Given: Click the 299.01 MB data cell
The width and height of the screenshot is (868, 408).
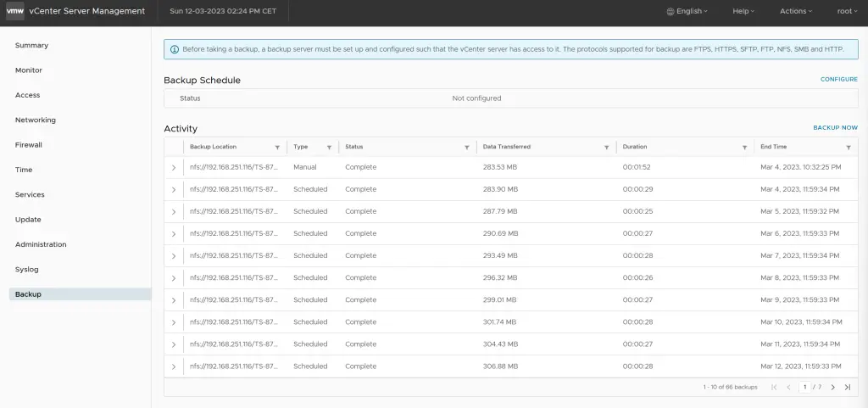Looking at the screenshot, I should tap(499, 300).
